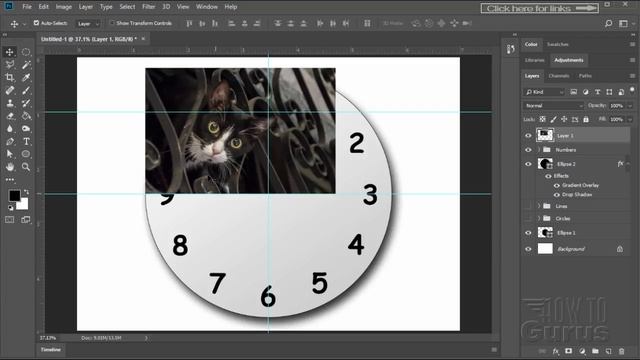Select the Magic Wand tool

[26, 64]
